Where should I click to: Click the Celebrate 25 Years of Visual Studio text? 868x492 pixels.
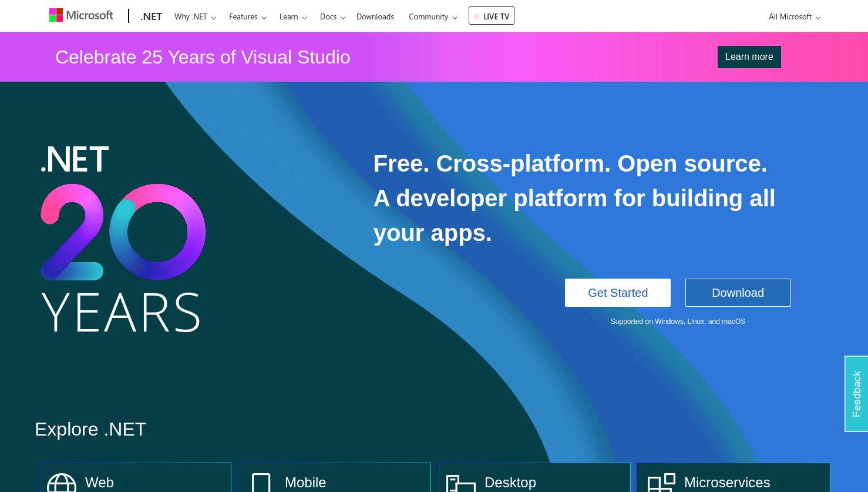[x=203, y=57]
